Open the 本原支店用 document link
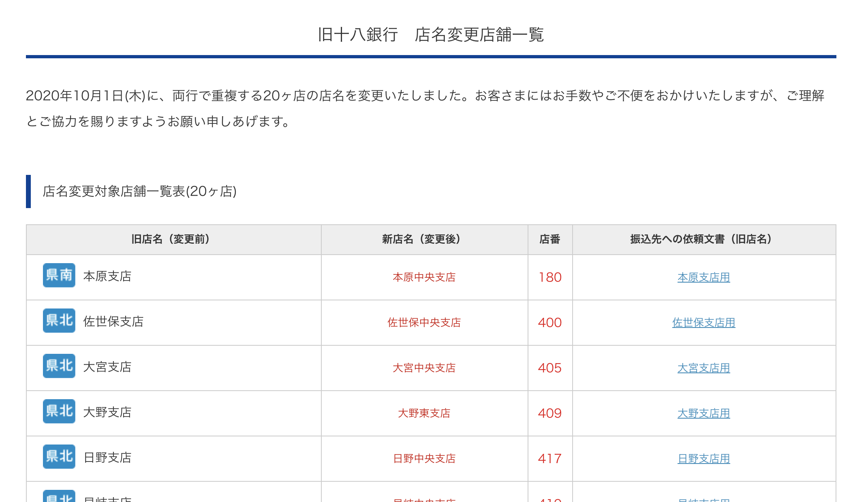The height and width of the screenshot is (502, 868). (703, 277)
